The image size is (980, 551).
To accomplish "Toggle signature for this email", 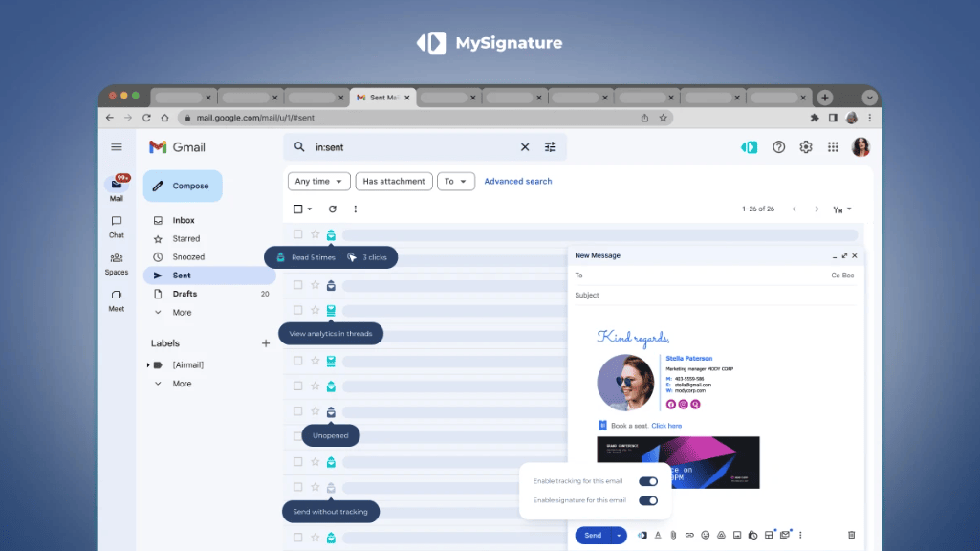I will point(649,500).
